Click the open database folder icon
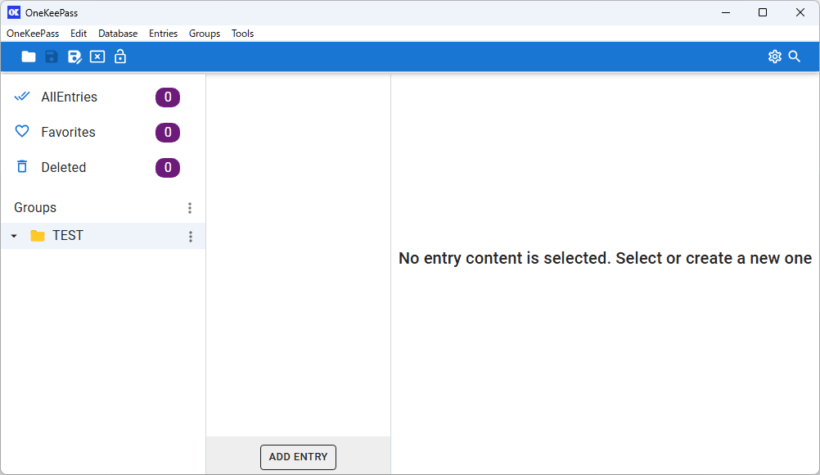Viewport: 820px width, 475px height. pyautogui.click(x=28, y=57)
